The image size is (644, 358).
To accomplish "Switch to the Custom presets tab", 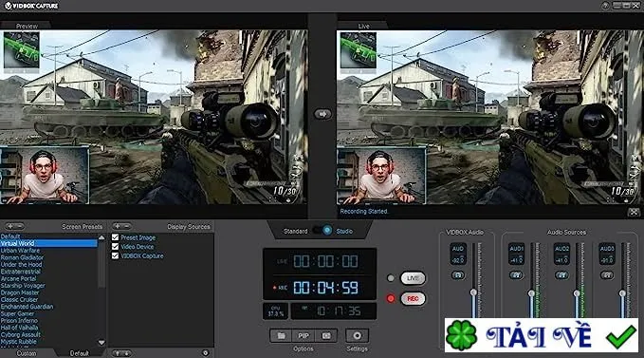I will 27,353.
